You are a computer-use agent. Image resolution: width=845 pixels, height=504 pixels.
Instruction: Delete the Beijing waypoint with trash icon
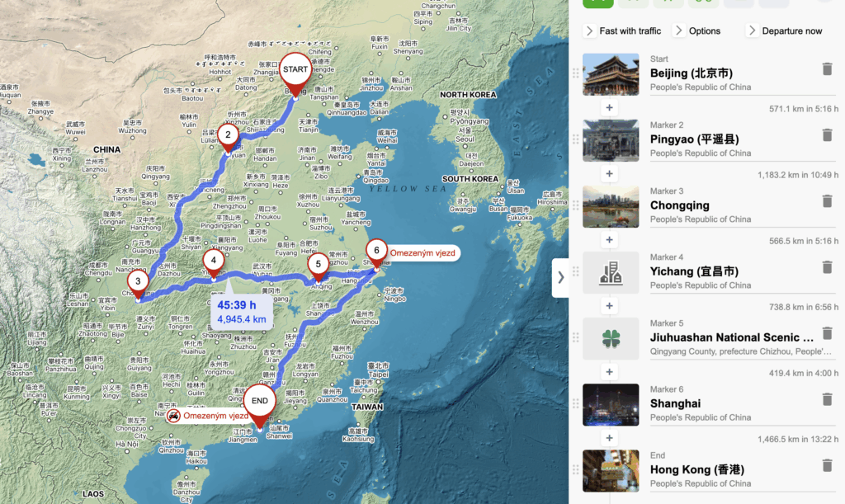point(827,69)
